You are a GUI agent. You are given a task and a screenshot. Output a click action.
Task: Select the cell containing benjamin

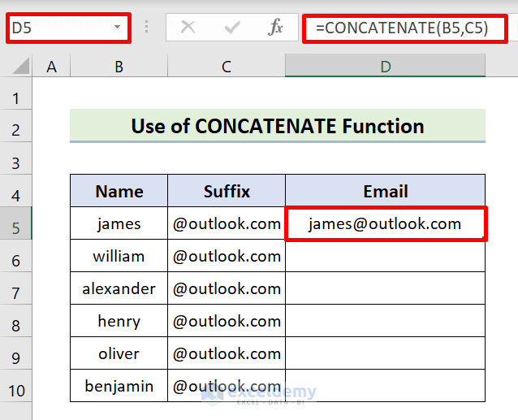119,386
